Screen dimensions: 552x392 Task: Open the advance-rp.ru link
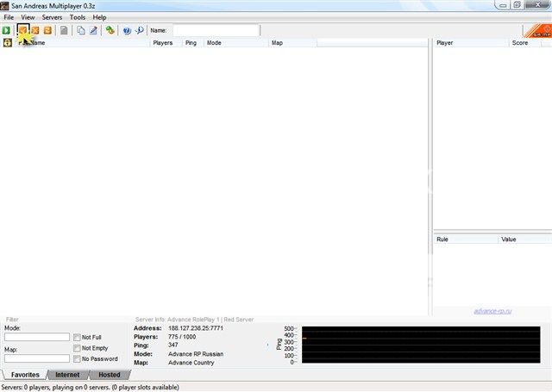point(491,311)
